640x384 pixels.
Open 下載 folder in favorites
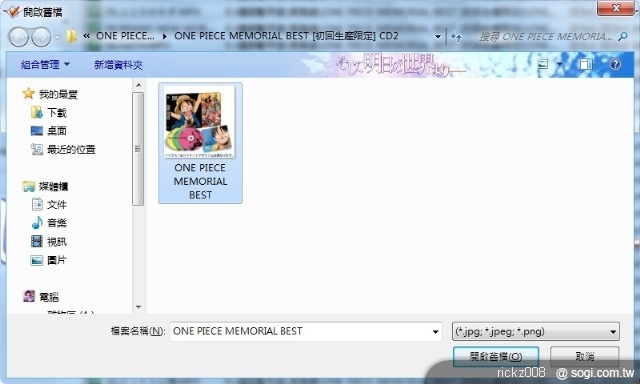coord(49,112)
